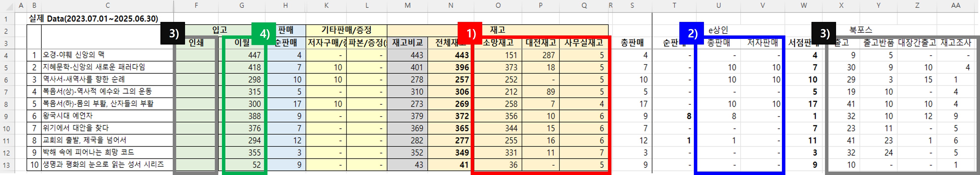Select '생명과 평화의 눈으로 읽는 성서 시리즈'
Image resolution: width=980 pixels, height=175 pixels.
point(103,164)
